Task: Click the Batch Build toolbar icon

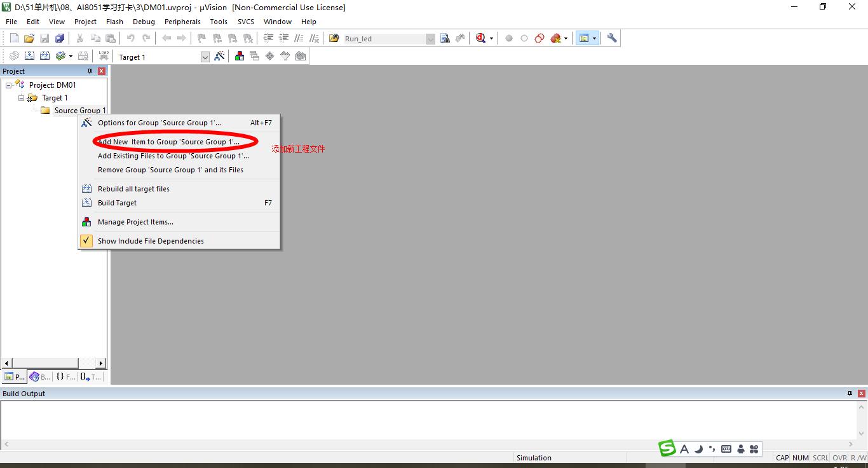Action: (60, 56)
